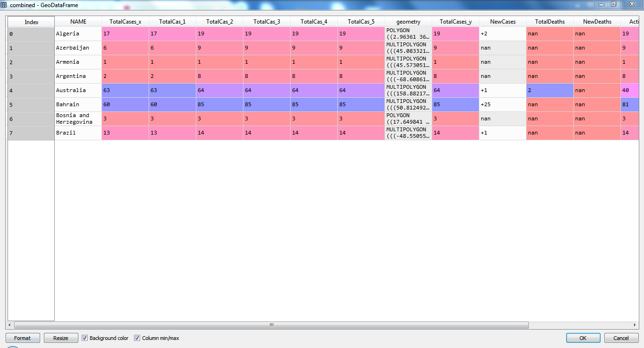Screen dimensions: 644x348
Task: Click Bahrain's NewCases value +25
Action: [x=503, y=105]
